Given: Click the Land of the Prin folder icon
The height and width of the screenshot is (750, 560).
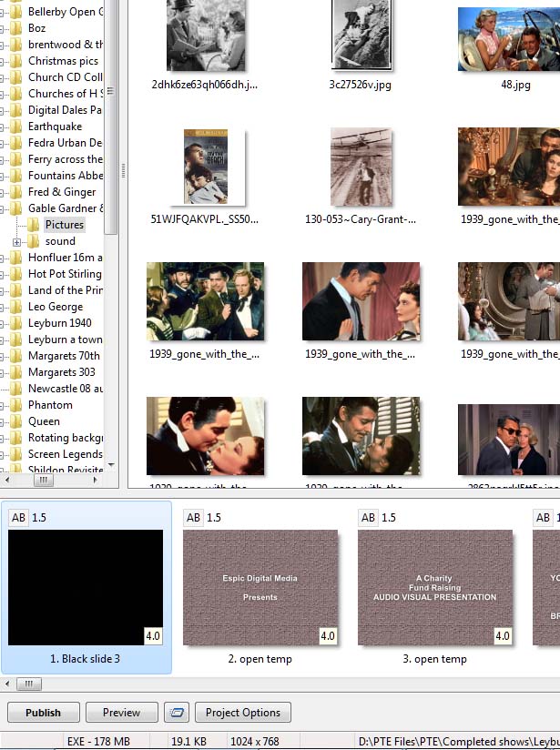Looking at the screenshot, I should [x=15, y=290].
